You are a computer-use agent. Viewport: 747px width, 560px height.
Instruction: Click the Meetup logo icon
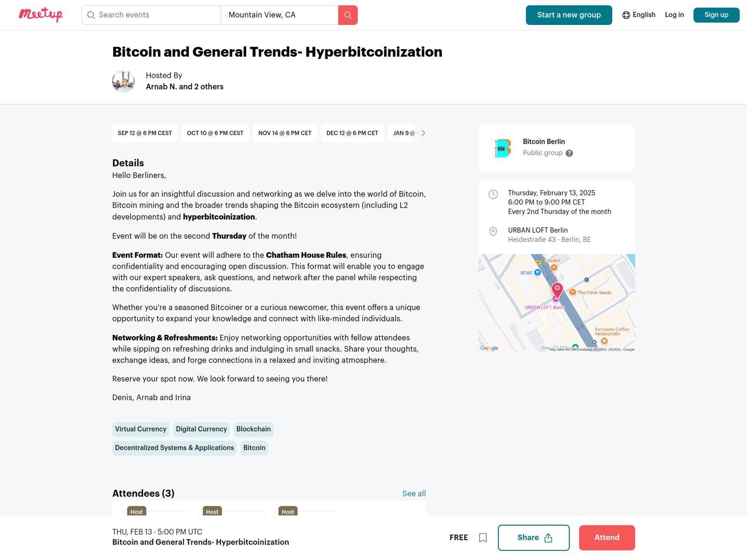(x=41, y=15)
